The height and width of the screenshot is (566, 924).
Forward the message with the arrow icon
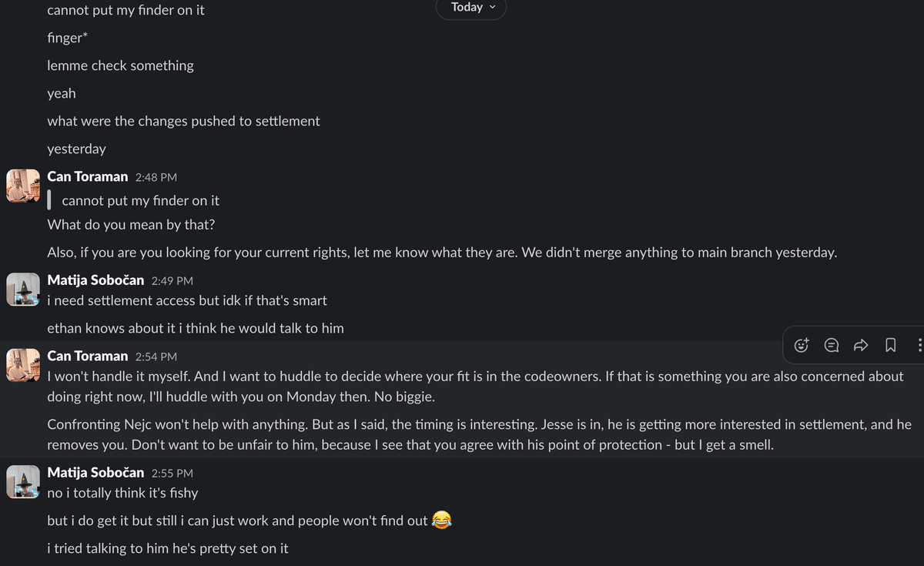click(861, 345)
